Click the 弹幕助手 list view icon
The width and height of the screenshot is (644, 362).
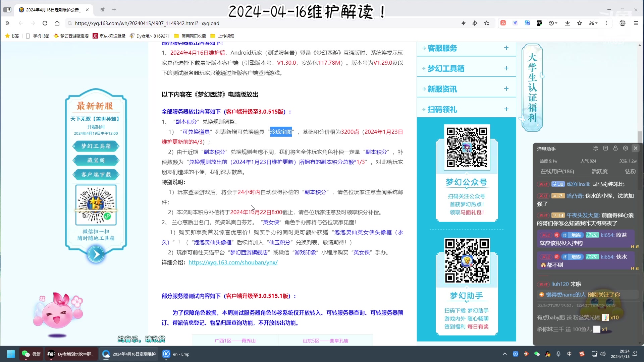(605, 148)
